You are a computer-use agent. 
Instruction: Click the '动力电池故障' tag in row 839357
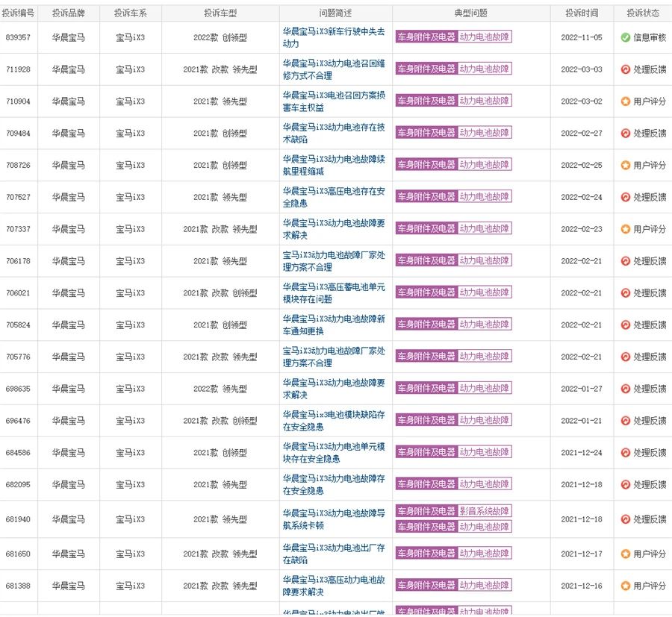pos(485,37)
